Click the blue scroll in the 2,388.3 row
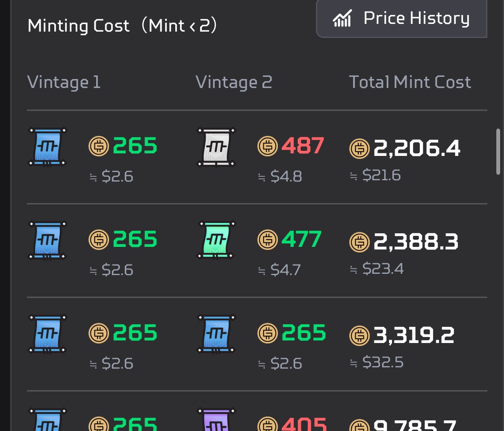This screenshot has width=504, height=431. click(x=47, y=240)
